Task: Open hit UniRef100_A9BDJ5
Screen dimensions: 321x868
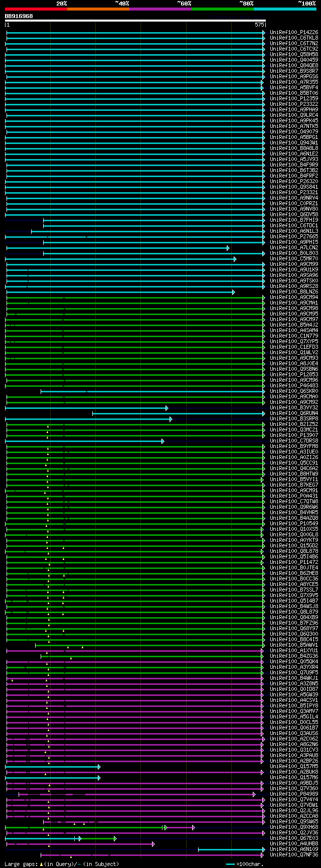Action: click(294, 783)
